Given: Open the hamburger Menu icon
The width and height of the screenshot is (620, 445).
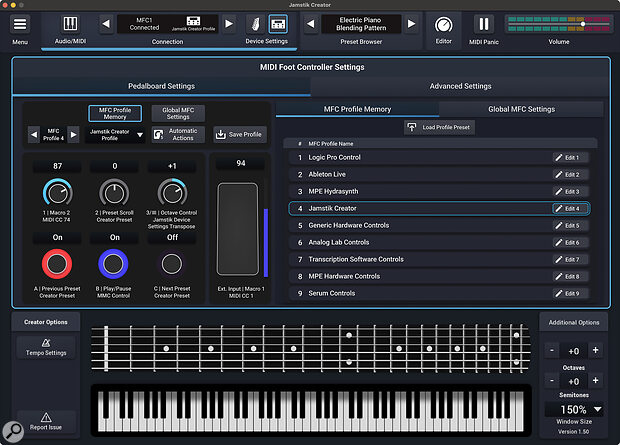Looking at the screenshot, I should click(x=20, y=24).
